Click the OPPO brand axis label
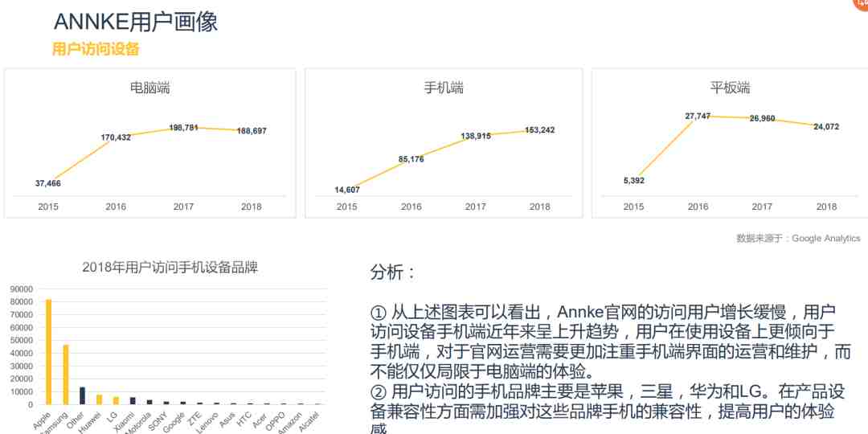This screenshot has height=434, width=868. point(276,420)
